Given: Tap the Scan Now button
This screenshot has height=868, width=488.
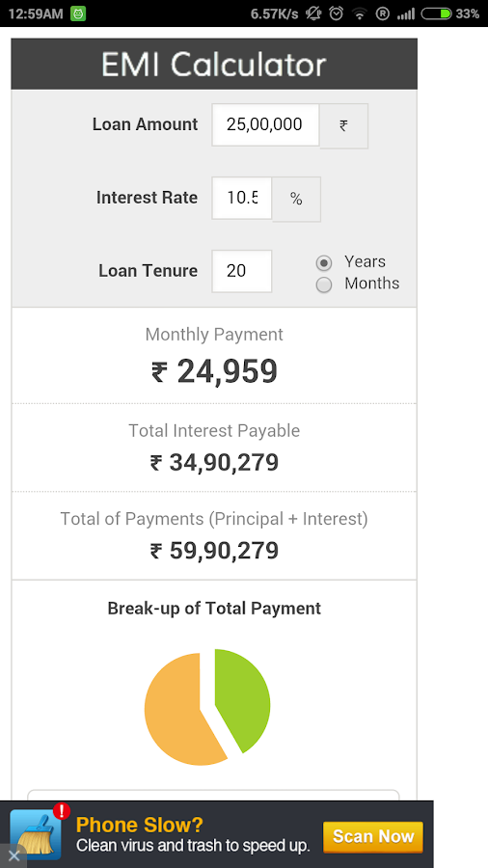Looking at the screenshot, I should (x=373, y=836).
